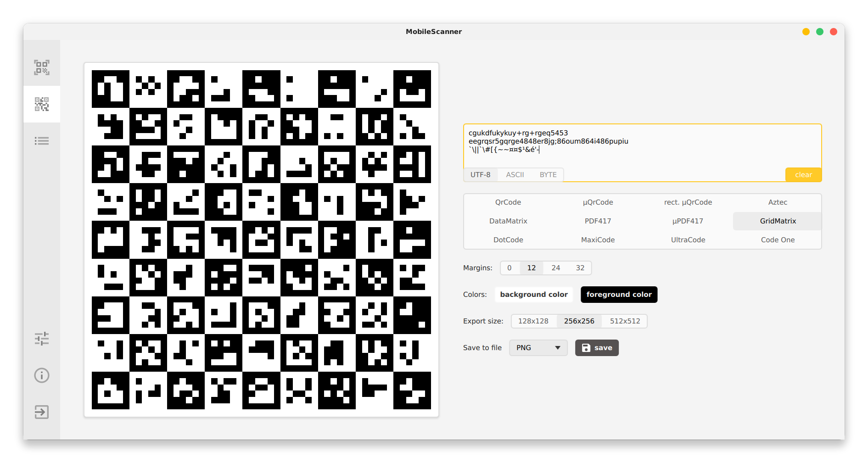Select GridMatrix barcode type
The width and height of the screenshot is (868, 463).
coord(778,221)
